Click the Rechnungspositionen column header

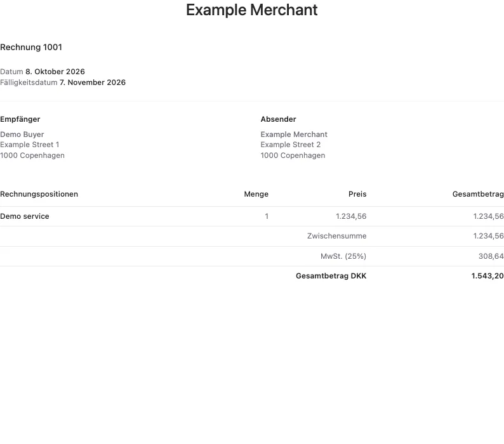tap(39, 194)
